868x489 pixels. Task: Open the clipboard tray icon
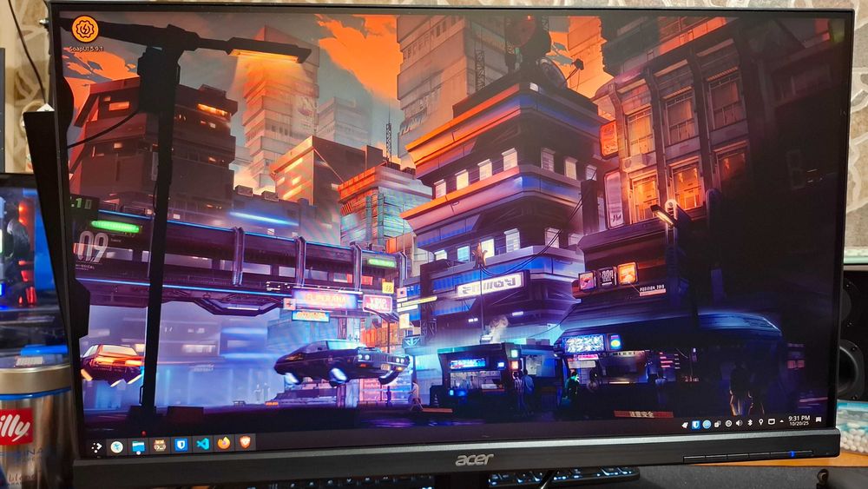tap(718, 424)
